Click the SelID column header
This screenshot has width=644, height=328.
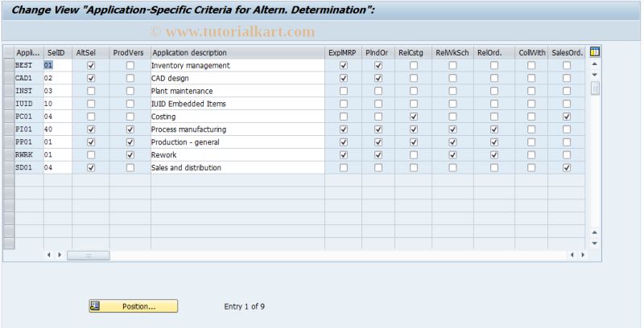[58, 52]
